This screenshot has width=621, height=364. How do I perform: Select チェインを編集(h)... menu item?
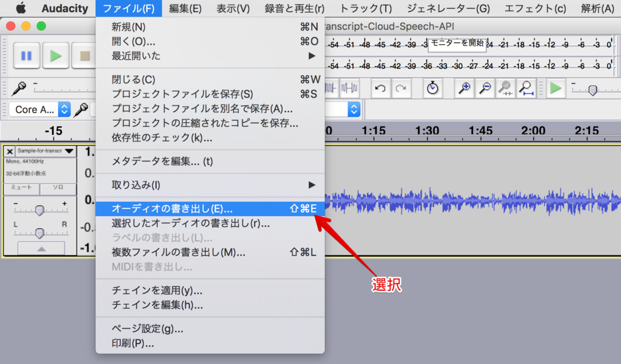coord(210,305)
